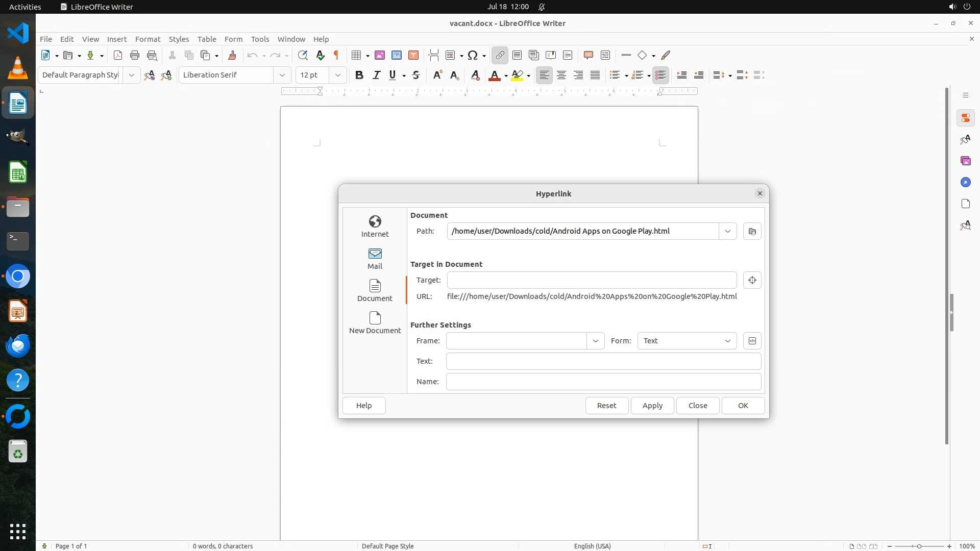
Task: Click the Reset button
Action: tap(606, 406)
